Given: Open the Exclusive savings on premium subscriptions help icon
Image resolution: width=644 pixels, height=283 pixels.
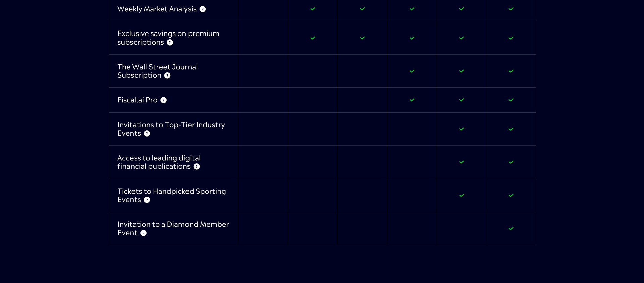Looking at the screenshot, I should 170,43.
